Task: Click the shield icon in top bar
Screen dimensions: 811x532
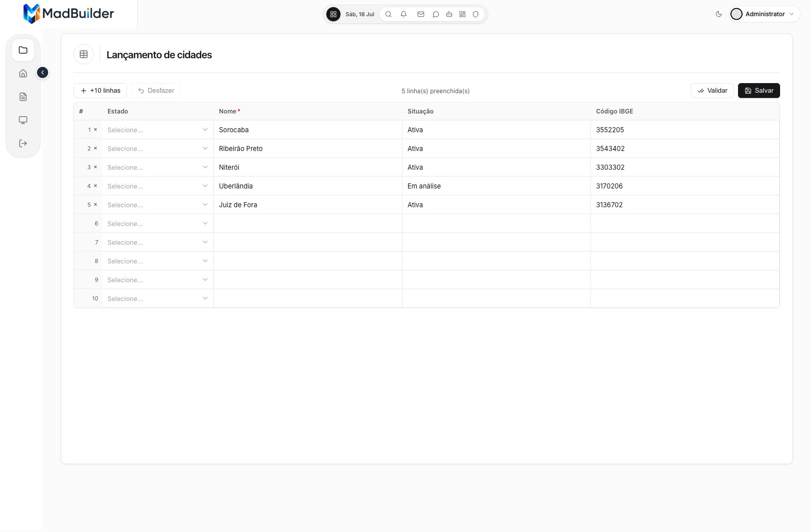Action: pos(475,14)
